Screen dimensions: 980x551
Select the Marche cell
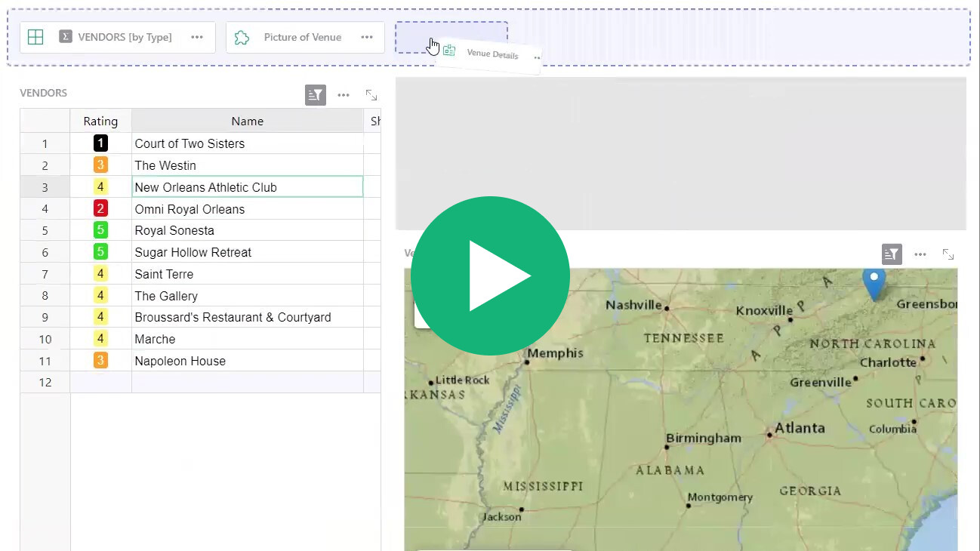(248, 339)
